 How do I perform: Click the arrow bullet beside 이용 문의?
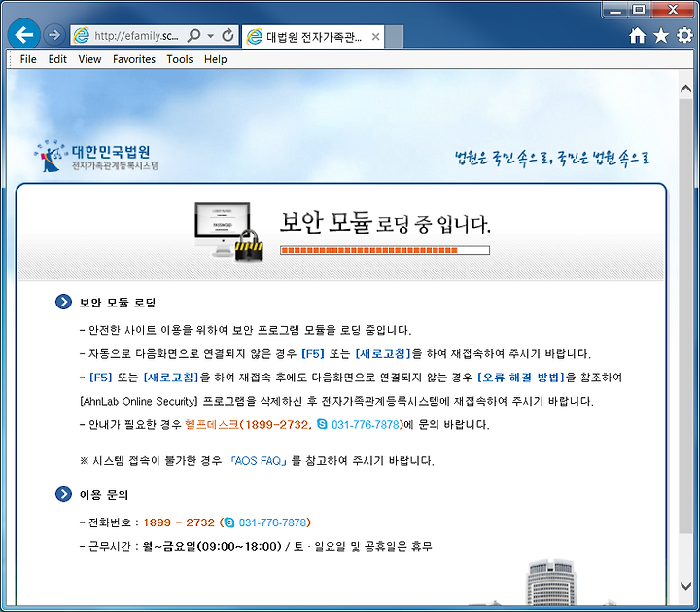tap(63, 494)
